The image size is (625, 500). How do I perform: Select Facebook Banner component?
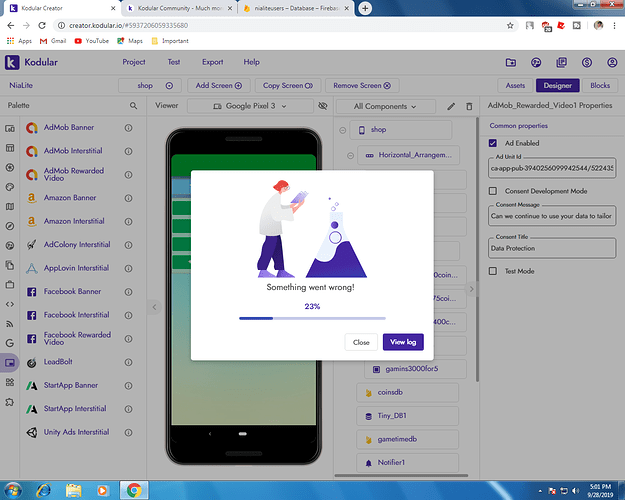(72, 291)
